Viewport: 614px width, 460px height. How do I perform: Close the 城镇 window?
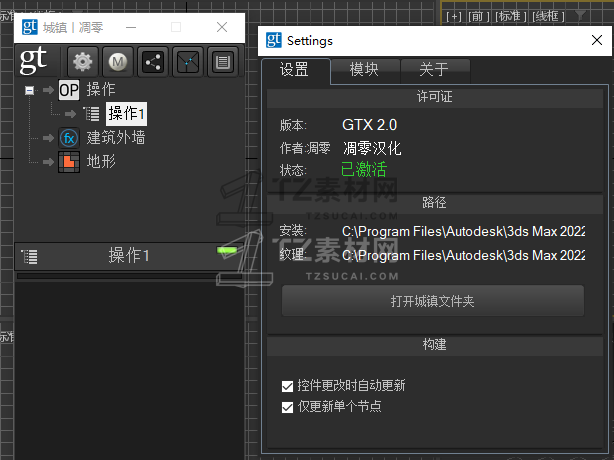[222, 27]
